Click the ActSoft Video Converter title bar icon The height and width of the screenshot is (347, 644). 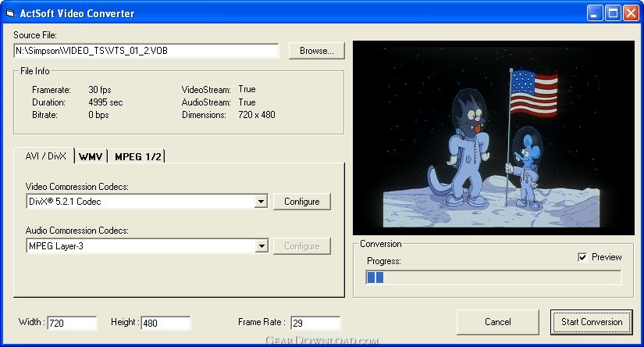[x=10, y=13]
